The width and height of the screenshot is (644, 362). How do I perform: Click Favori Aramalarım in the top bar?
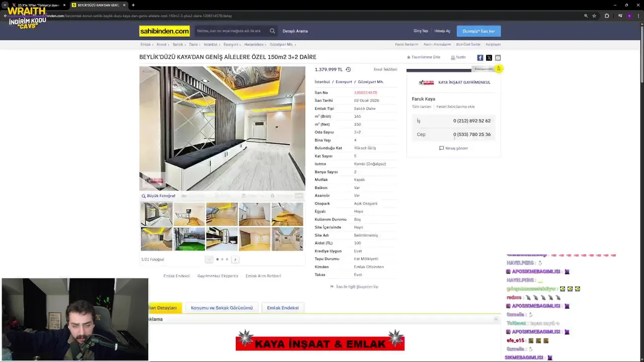click(437, 45)
